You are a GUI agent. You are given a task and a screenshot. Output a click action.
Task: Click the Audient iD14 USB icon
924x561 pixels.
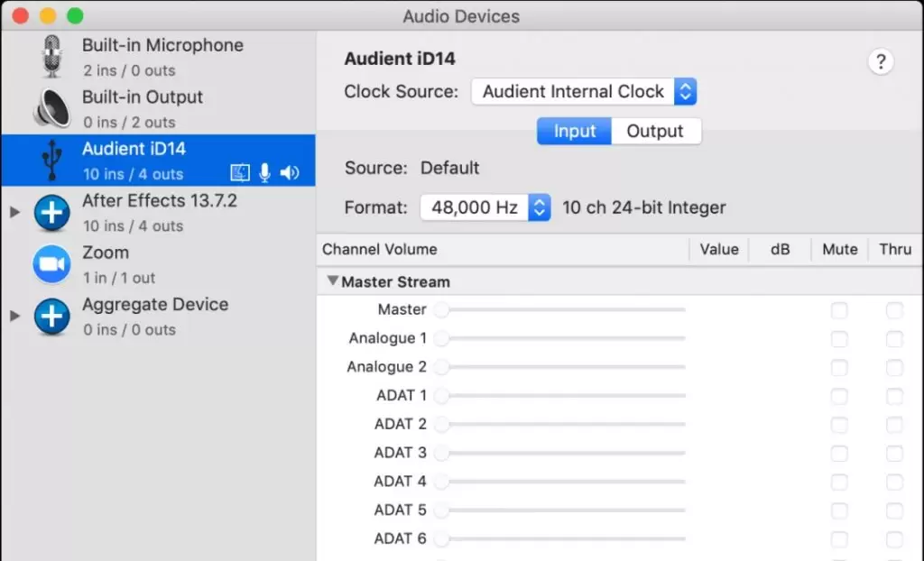51,161
